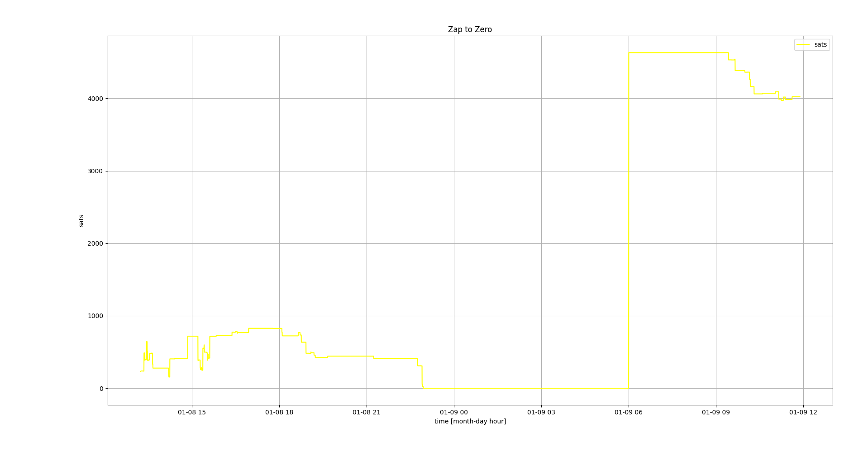Click the x-axis tick label '01-09 12'
Image resolution: width=868 pixels, height=461 pixels.
coord(803,412)
